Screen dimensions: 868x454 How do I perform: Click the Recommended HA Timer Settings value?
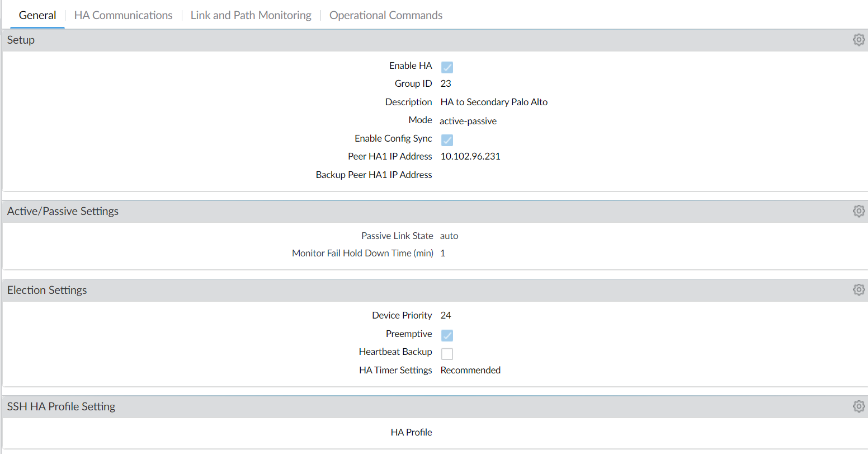click(x=470, y=370)
